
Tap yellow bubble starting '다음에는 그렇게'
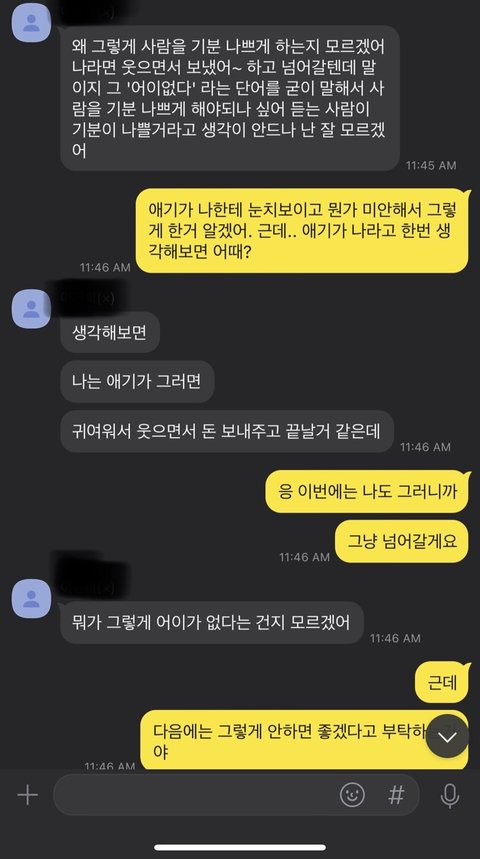coord(305,740)
